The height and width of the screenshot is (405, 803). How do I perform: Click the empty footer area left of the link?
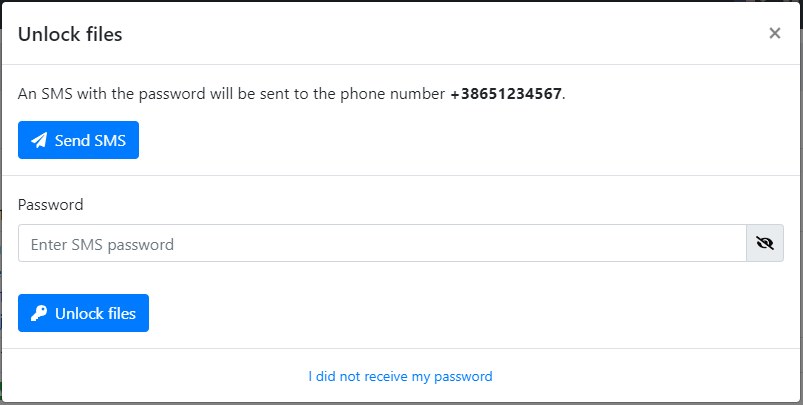(x=150, y=377)
